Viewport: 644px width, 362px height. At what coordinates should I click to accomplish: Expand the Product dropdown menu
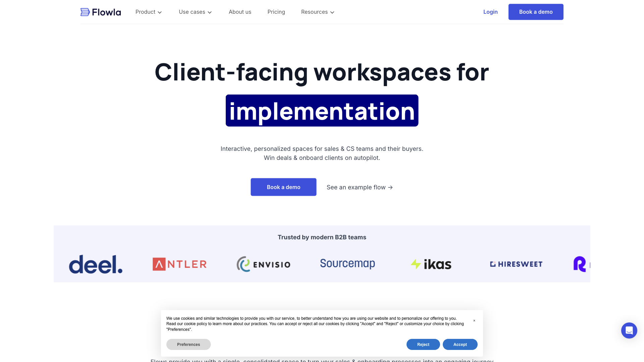pyautogui.click(x=148, y=12)
